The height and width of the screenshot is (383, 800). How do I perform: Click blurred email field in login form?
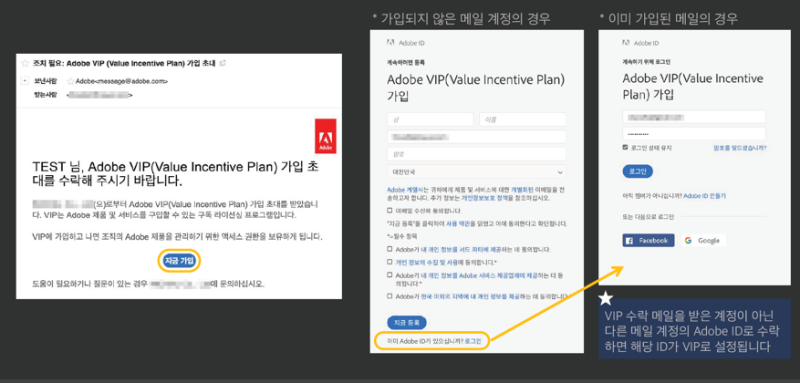coord(694,117)
